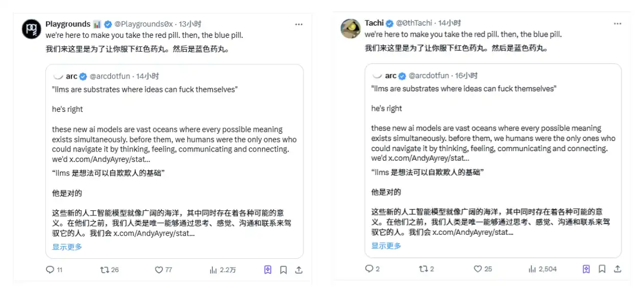Share the Playgrounds tweet
The height and width of the screenshot is (291, 644).
click(299, 270)
